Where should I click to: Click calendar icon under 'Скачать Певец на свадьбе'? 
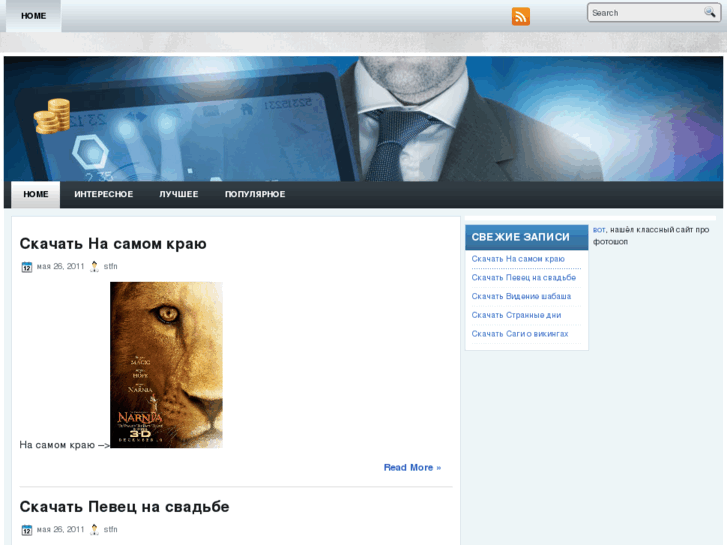(27, 530)
